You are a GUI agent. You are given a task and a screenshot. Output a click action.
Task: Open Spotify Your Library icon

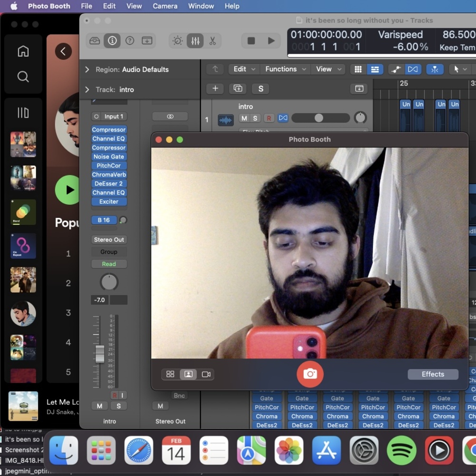click(23, 113)
